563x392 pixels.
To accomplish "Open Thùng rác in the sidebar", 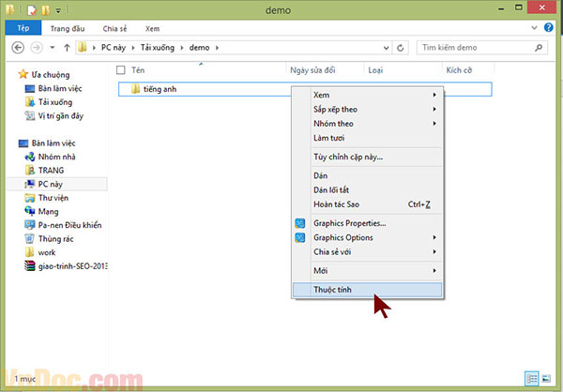I will (55, 239).
